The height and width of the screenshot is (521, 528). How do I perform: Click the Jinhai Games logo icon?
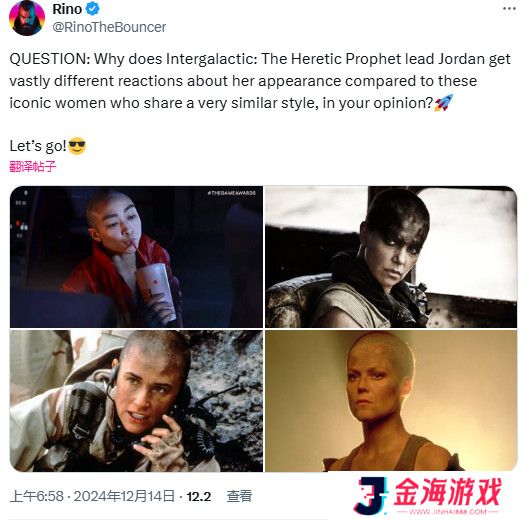pos(370,495)
